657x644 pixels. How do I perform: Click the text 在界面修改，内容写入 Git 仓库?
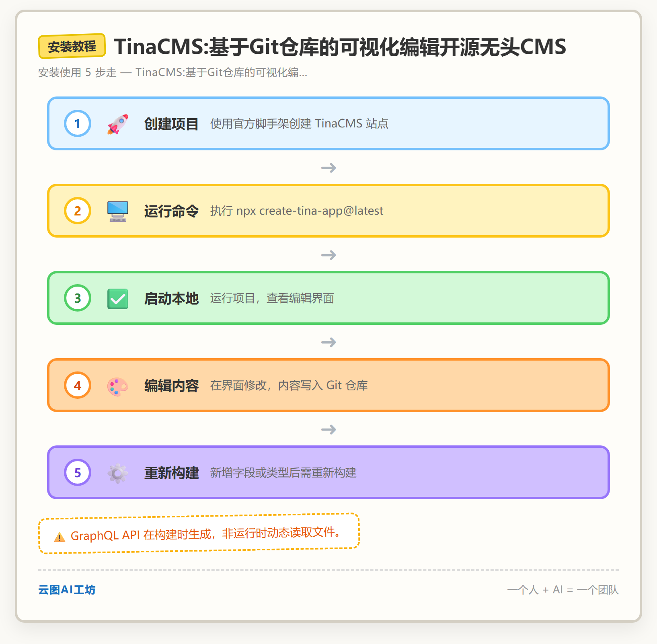pos(289,386)
